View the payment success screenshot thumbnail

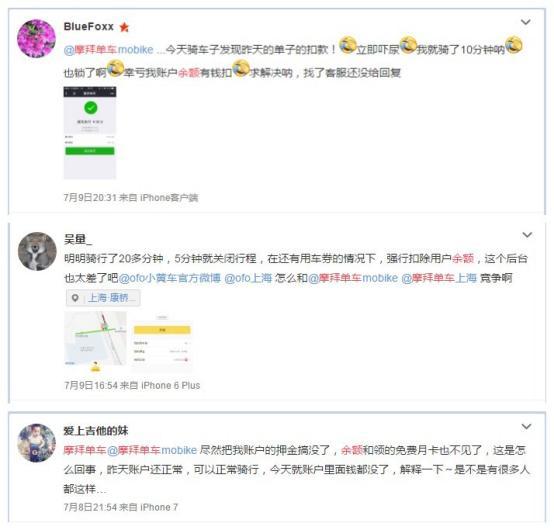pos(90,133)
